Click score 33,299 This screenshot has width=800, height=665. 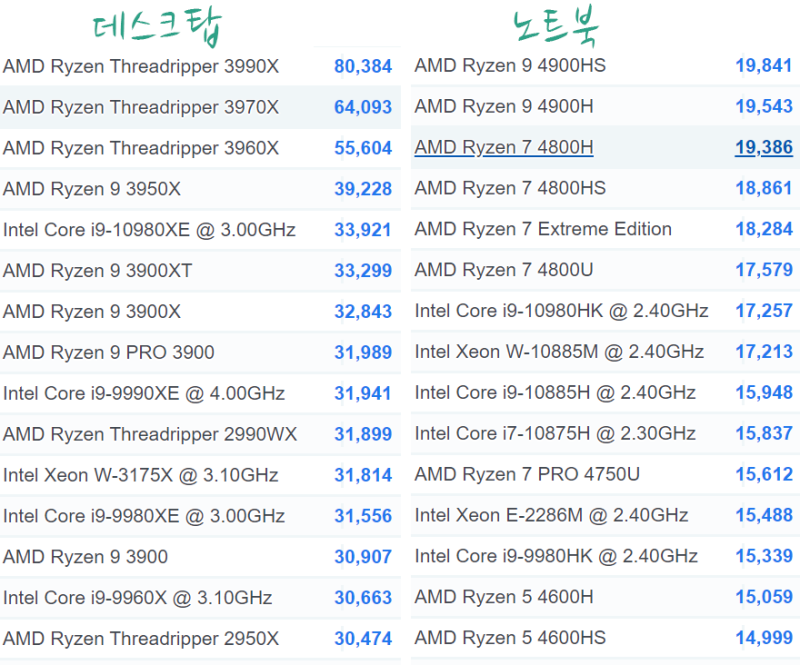(x=363, y=270)
